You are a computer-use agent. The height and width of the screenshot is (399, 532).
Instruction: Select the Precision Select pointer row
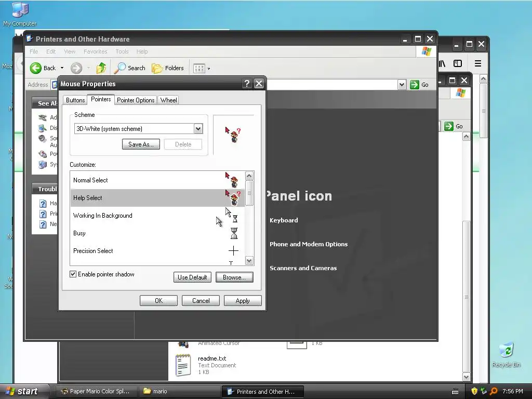coord(157,251)
